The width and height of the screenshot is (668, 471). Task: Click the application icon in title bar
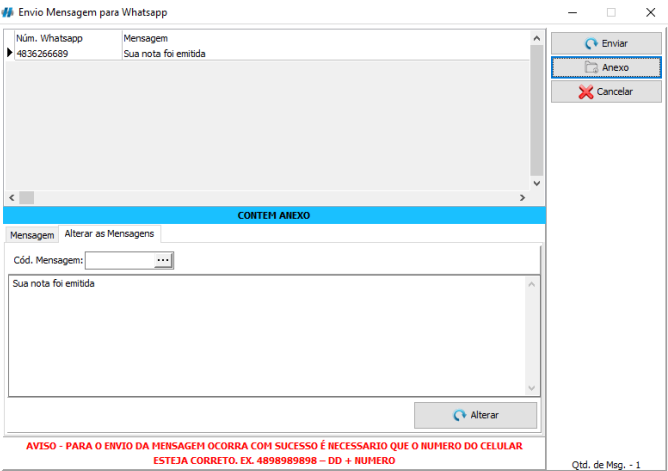[x=9, y=11]
